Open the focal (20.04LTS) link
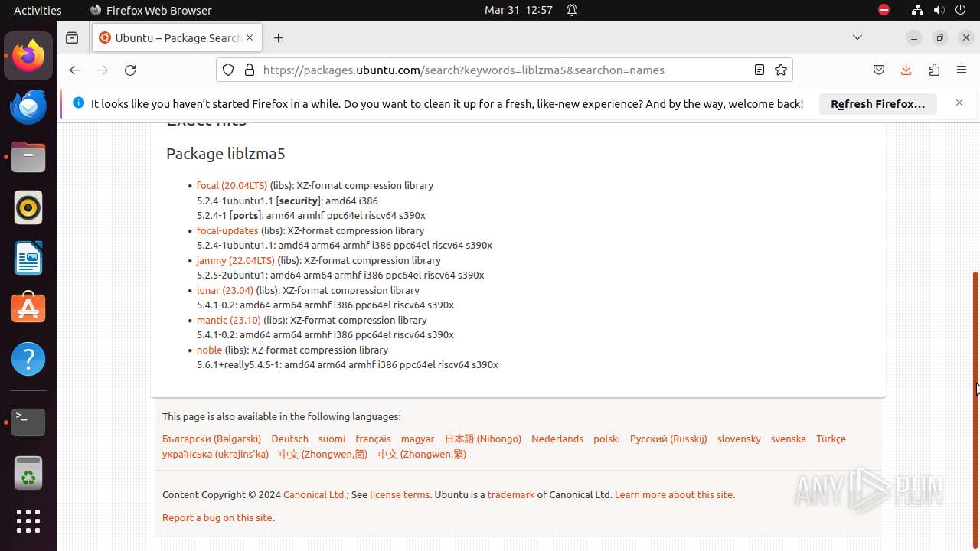Viewport: 980px width, 551px height. [232, 185]
